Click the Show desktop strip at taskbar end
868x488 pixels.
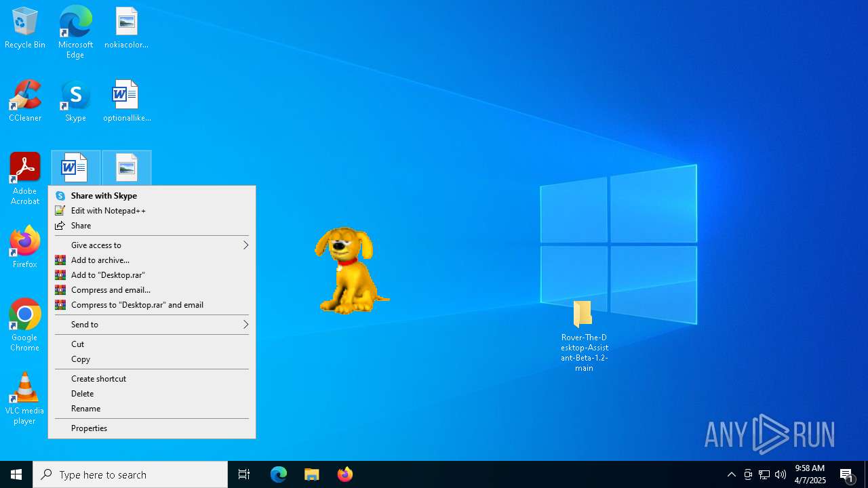point(866,474)
